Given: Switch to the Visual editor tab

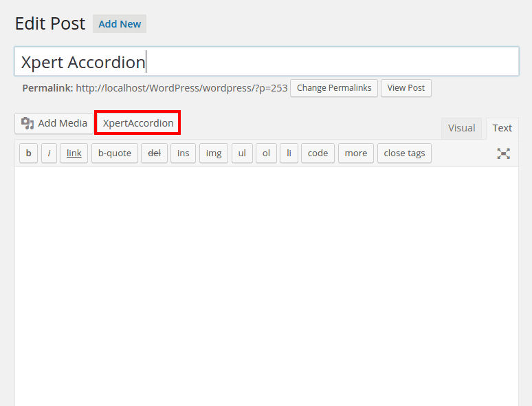Looking at the screenshot, I should (461, 128).
